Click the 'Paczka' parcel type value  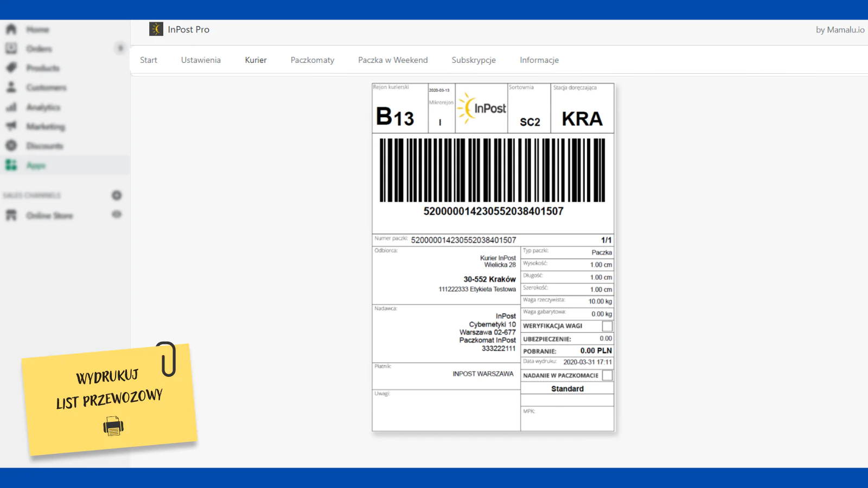602,253
